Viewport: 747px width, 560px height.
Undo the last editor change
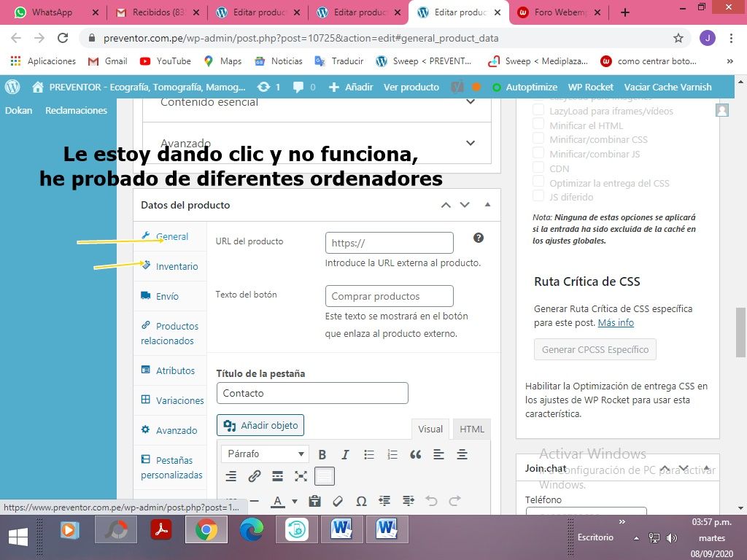(x=431, y=501)
